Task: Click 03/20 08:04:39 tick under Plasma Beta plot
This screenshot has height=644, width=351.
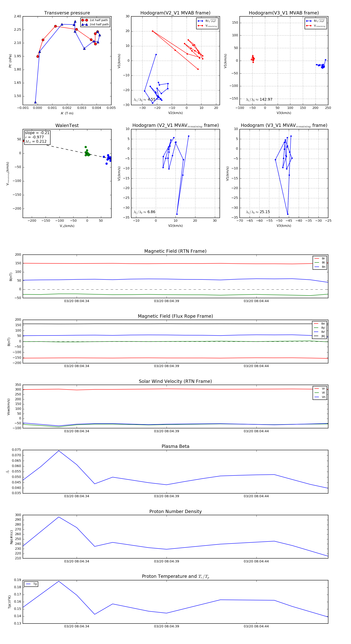Action: coord(166,496)
